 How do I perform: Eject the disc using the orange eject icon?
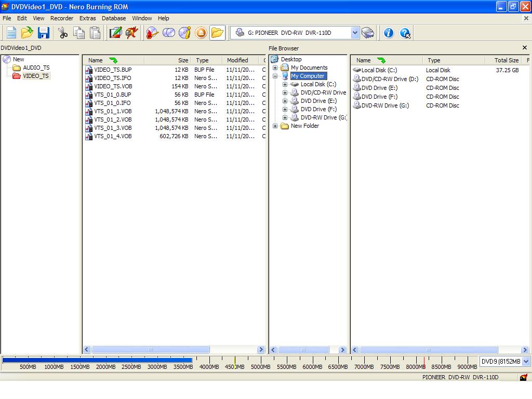pos(201,33)
